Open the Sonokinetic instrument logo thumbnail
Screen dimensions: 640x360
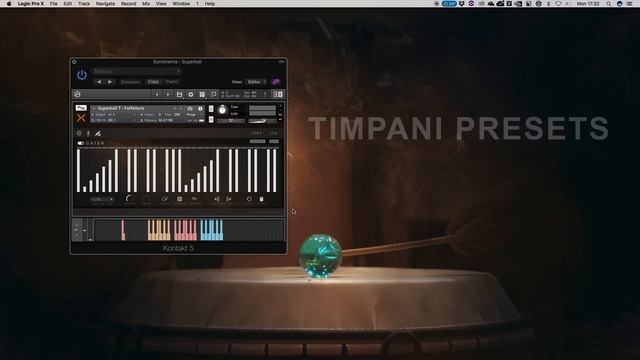pos(81,108)
